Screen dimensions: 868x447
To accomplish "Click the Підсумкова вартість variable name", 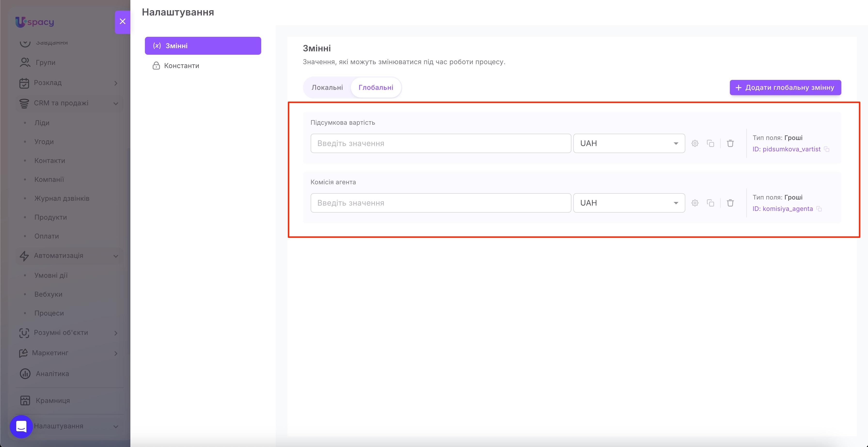I will click(x=343, y=123).
